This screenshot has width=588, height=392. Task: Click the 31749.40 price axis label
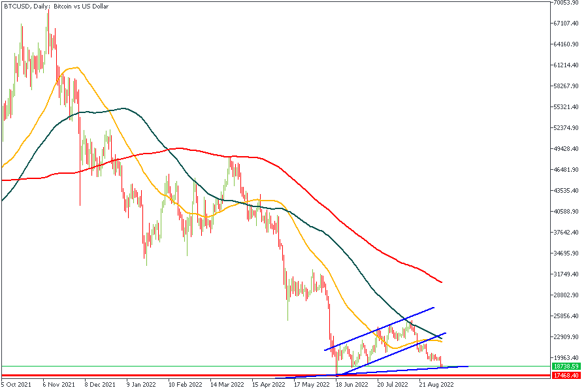point(566,274)
